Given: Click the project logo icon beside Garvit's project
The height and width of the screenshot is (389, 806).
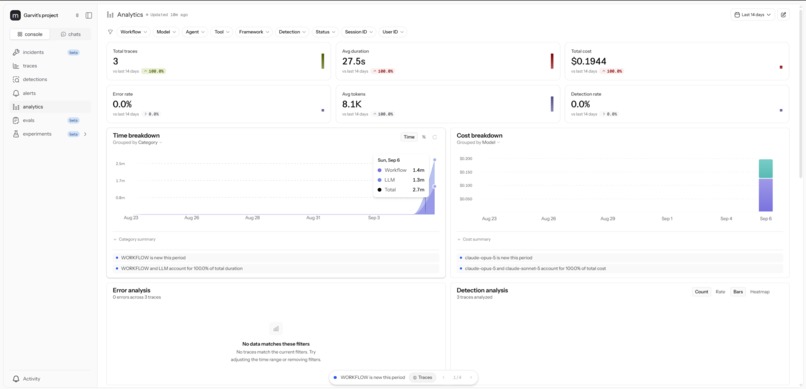Looking at the screenshot, I should pyautogui.click(x=15, y=15).
